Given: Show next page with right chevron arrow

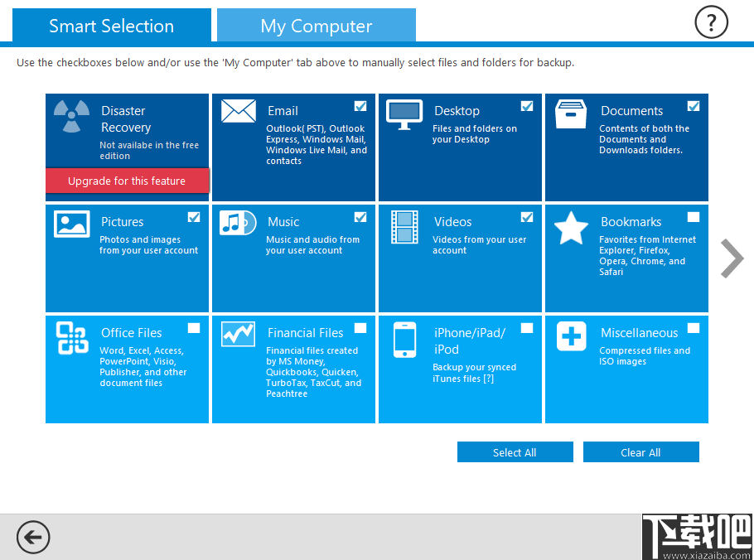Looking at the screenshot, I should 732,258.
